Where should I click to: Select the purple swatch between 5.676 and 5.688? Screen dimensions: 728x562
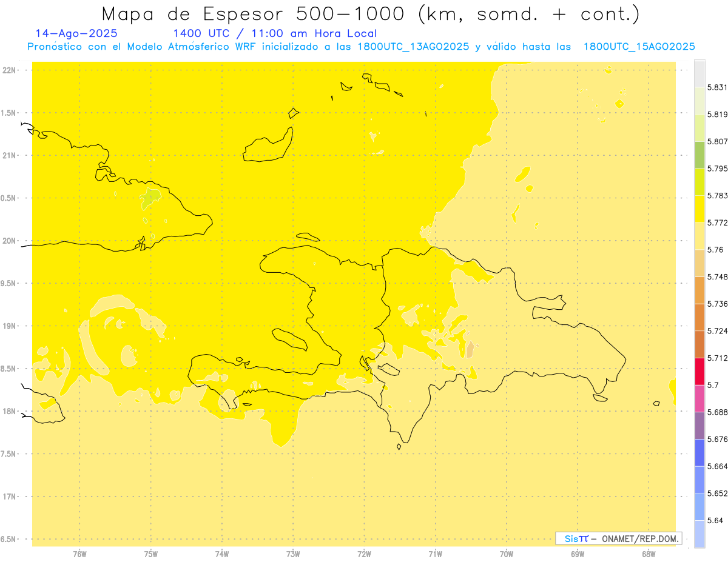699,425
